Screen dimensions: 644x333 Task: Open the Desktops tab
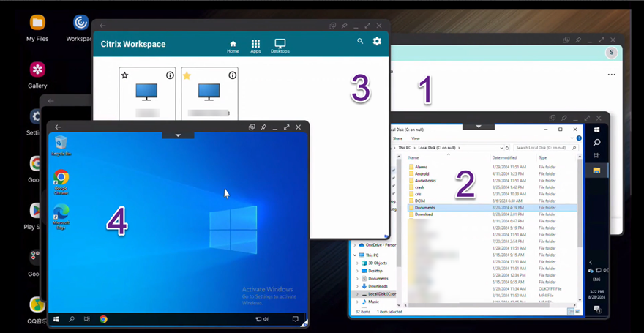point(280,47)
